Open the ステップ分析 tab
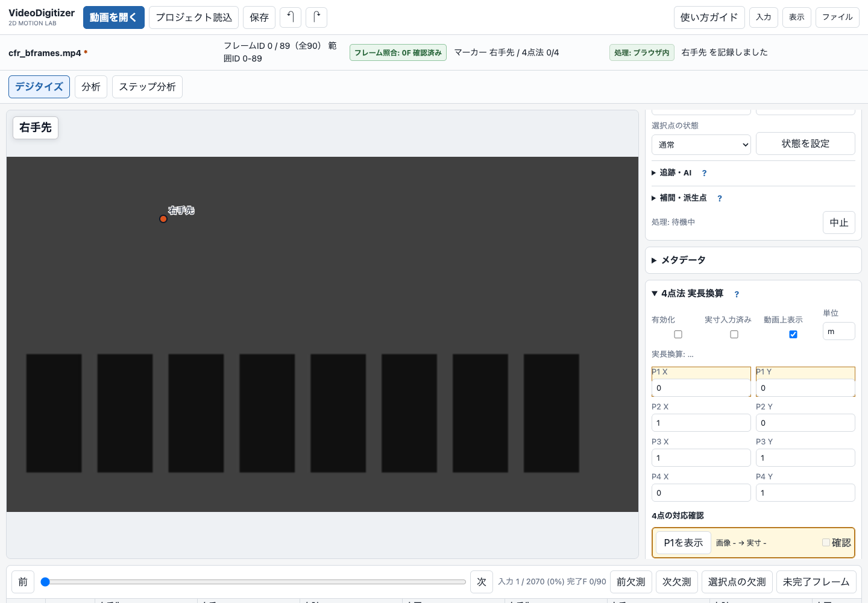Screen dimensions: 868x603 pos(147,87)
